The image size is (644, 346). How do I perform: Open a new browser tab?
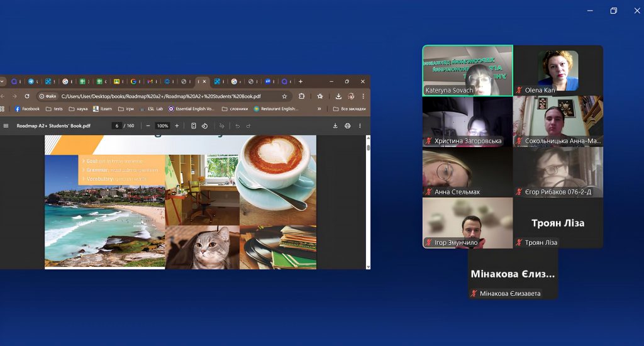point(301,82)
